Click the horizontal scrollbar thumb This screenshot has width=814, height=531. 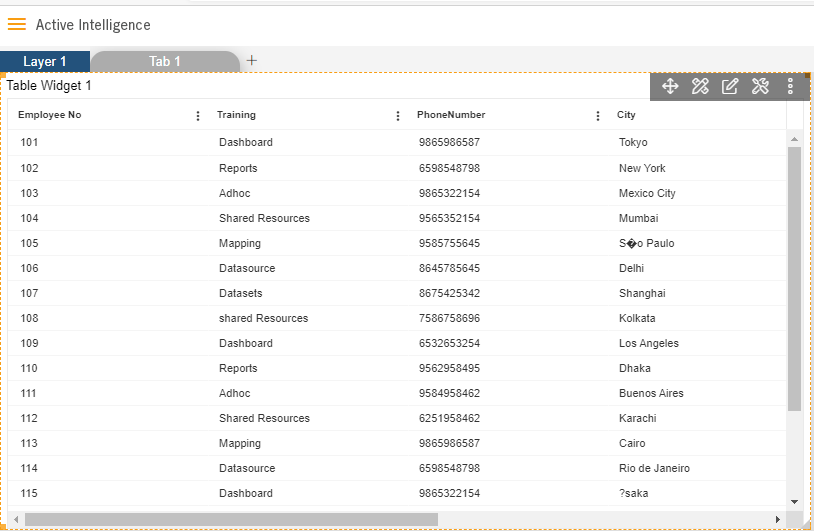[232, 519]
